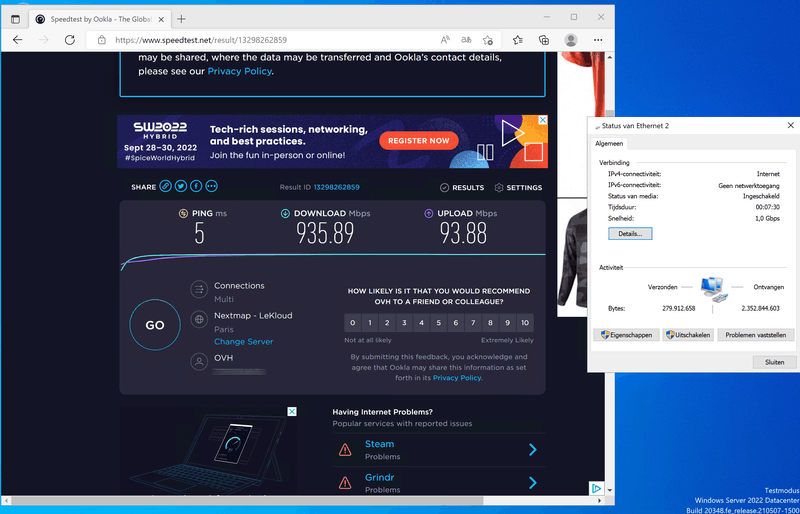Click the Details... button
The height and width of the screenshot is (514, 800).
click(x=630, y=233)
